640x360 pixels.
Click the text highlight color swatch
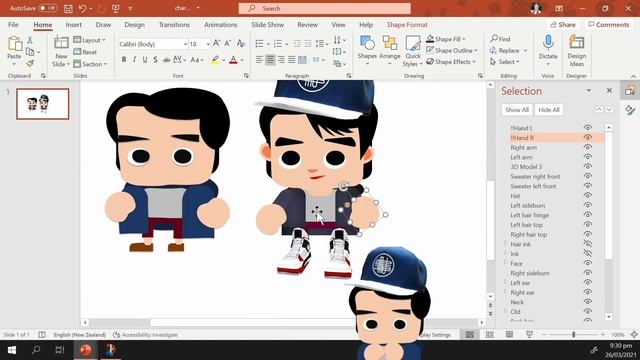coord(215,60)
